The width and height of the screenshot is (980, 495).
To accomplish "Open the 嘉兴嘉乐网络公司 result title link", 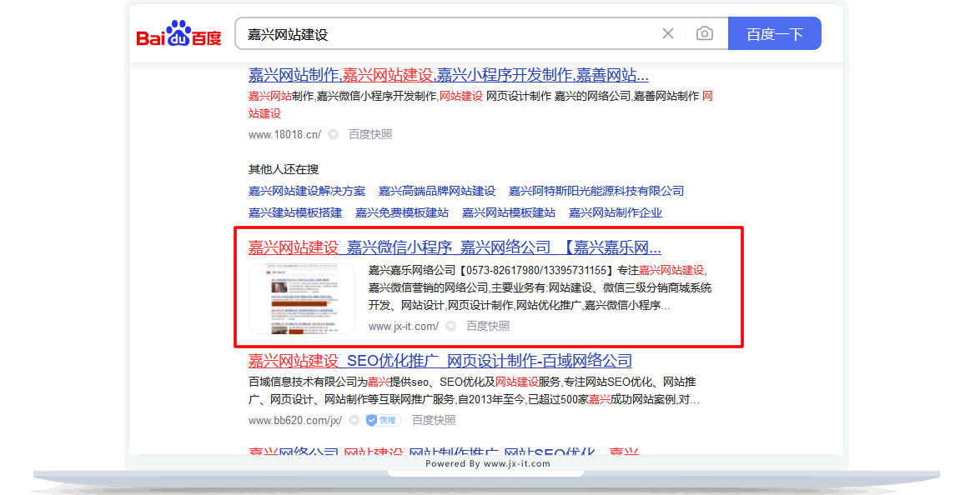I will coord(455,247).
